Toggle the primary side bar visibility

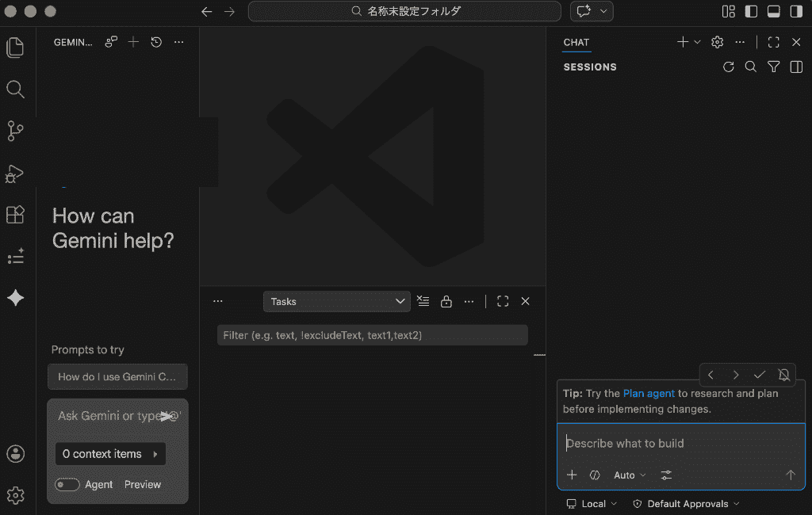751,11
